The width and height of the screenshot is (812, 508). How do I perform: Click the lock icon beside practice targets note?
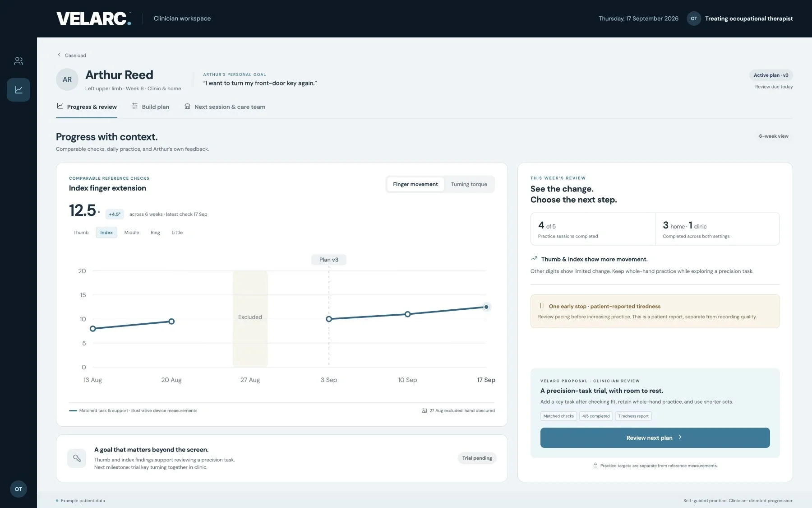coord(595,466)
